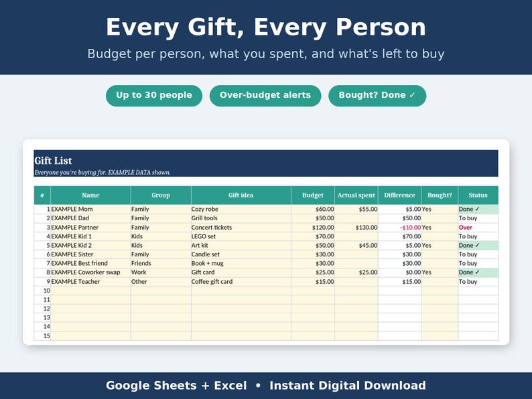The width and height of the screenshot is (532, 399).
Task: Click the 'Over-budget alerts' pill
Action: (x=265, y=95)
